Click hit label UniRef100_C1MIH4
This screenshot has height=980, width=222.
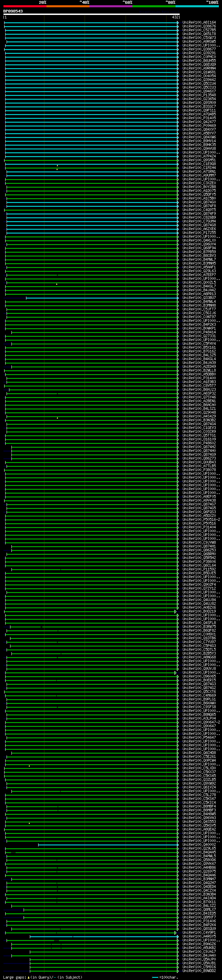tap(199, 168)
